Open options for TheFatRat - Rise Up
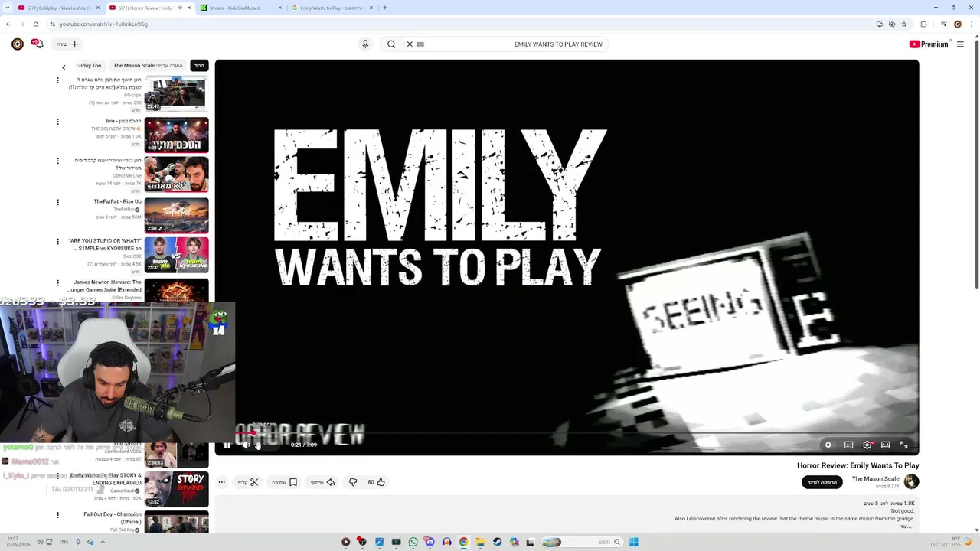 point(57,202)
